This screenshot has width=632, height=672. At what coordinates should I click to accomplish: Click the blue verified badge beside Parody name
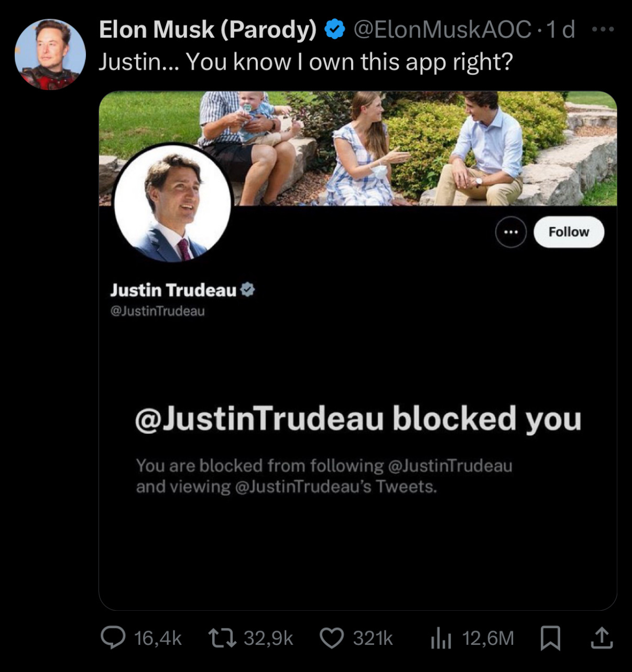pos(335,30)
